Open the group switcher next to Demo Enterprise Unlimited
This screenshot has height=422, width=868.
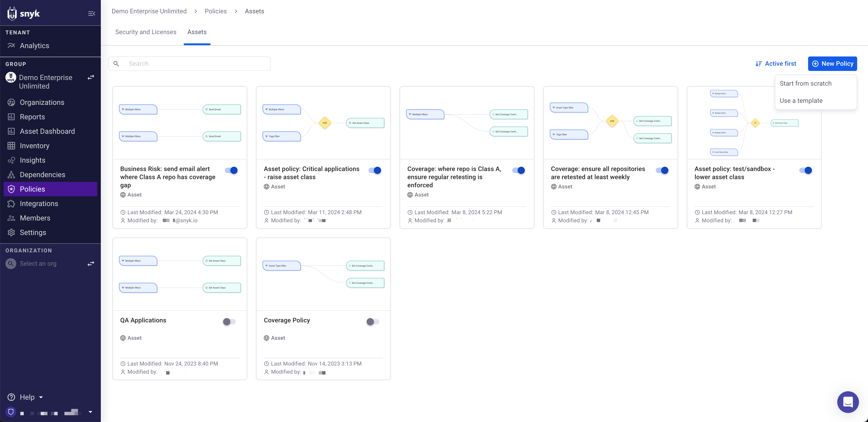point(91,77)
